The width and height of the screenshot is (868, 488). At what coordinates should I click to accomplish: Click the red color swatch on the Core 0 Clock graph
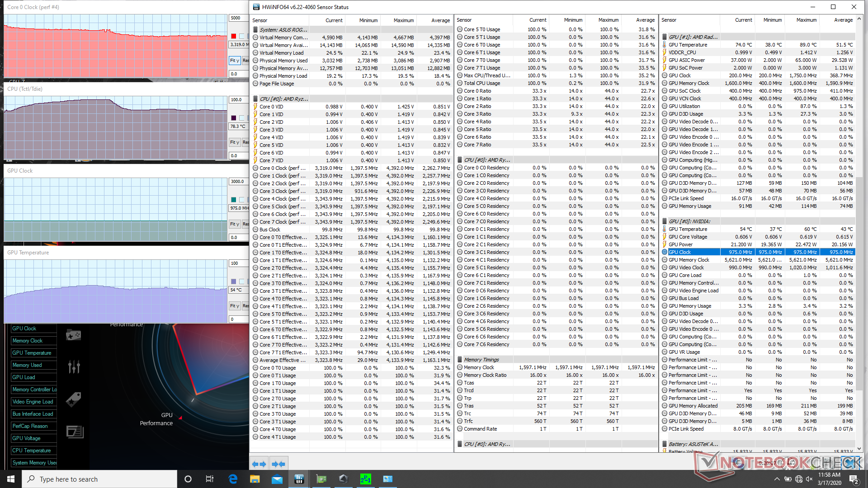click(233, 36)
